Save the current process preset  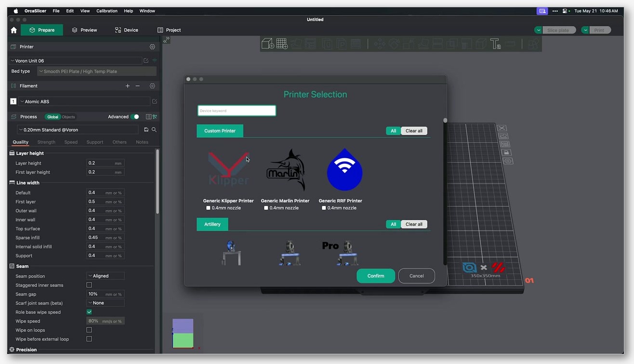coord(146,130)
